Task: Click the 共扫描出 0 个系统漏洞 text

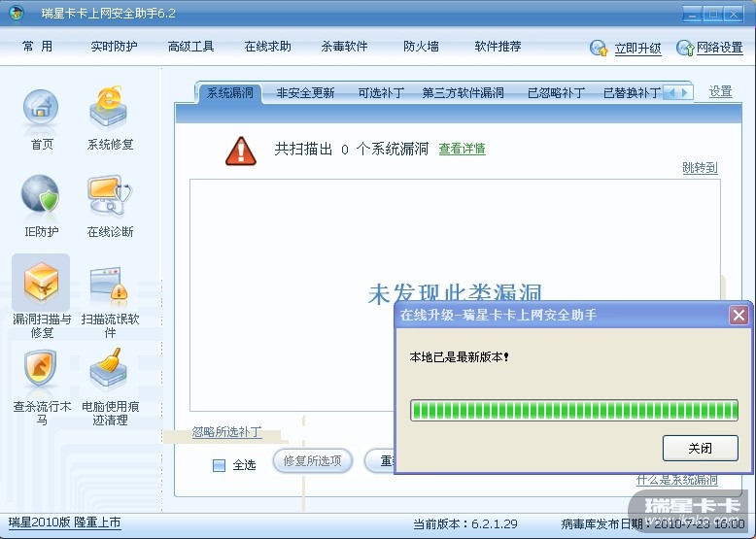Action: [352, 149]
